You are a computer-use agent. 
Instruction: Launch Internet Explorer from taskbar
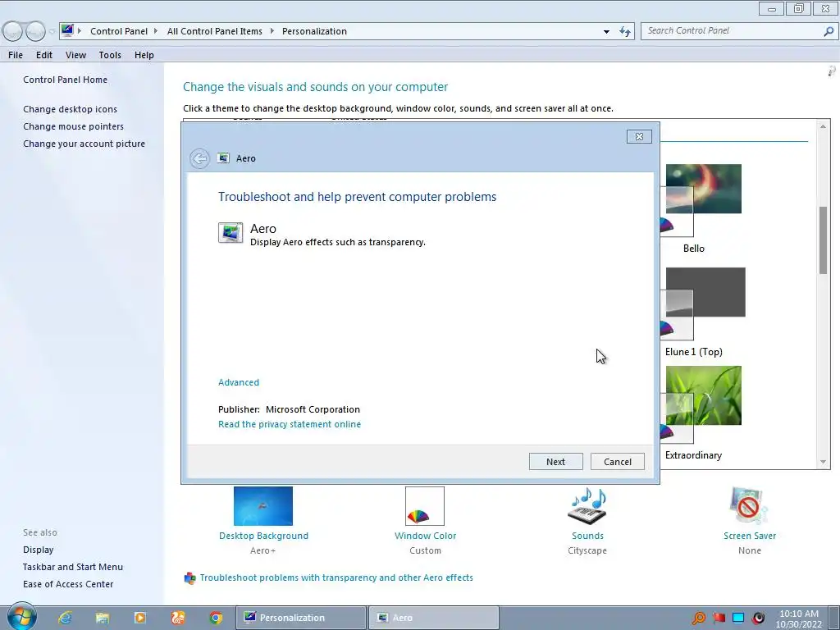[x=66, y=618]
